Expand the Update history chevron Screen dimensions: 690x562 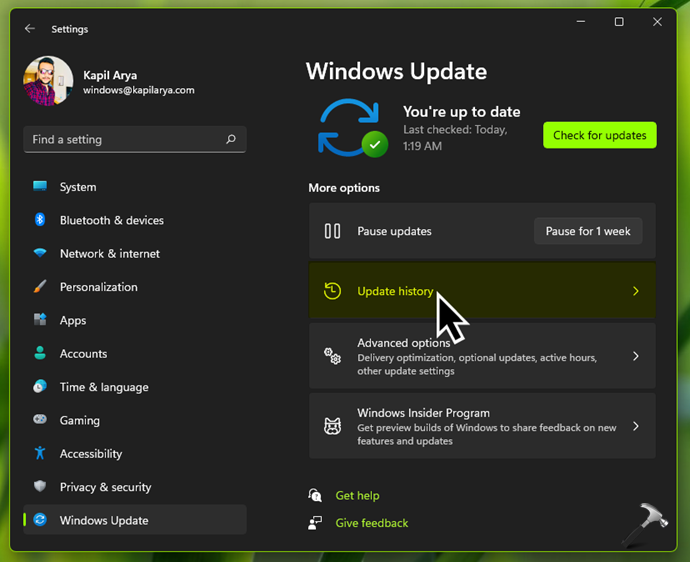click(x=635, y=291)
